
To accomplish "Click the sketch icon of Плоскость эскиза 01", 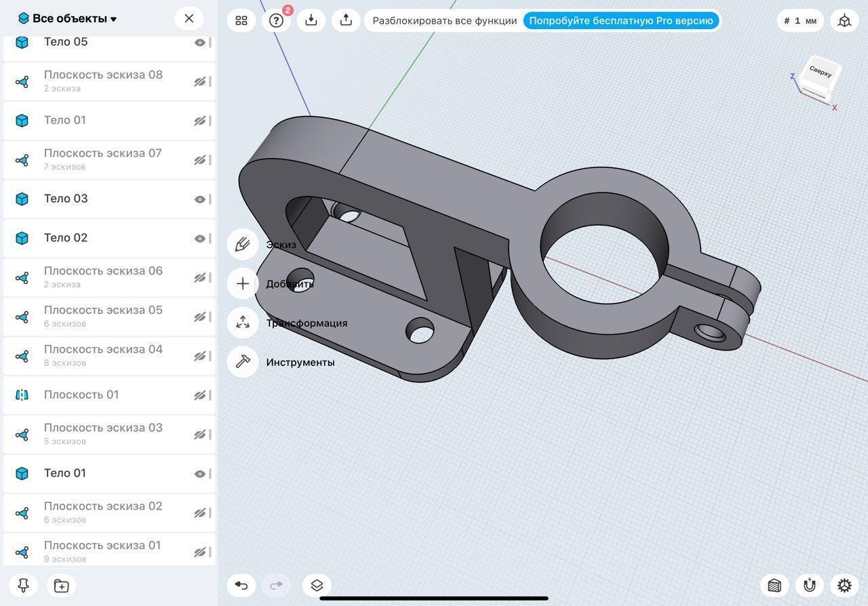I will 22,552.
